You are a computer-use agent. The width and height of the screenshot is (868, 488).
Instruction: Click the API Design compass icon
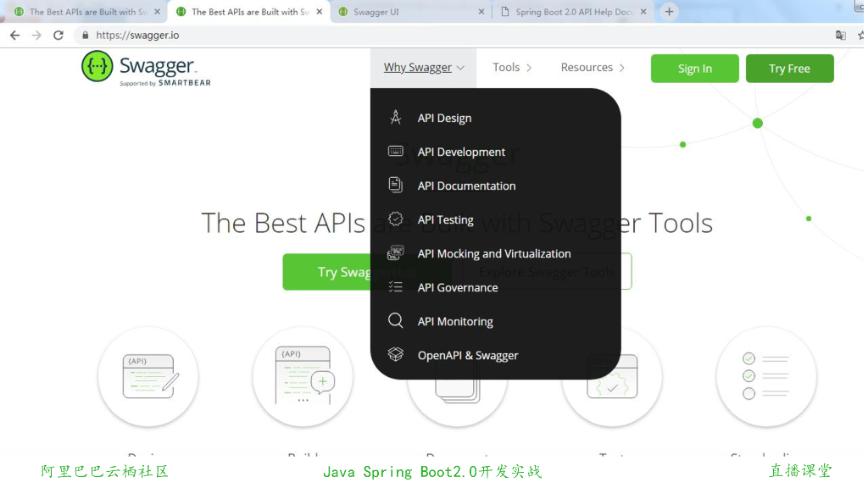point(395,117)
